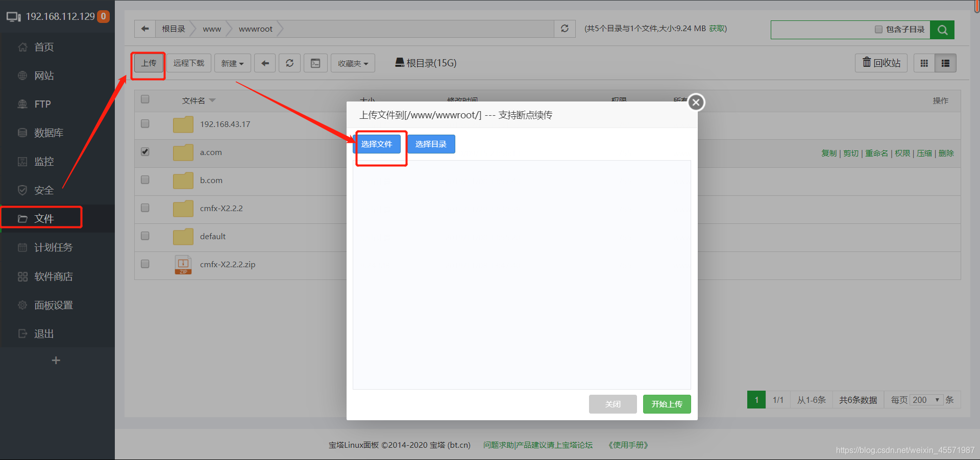Screen dimensions: 980x460
Task: Open the 软件商店 software store
Action: point(53,276)
